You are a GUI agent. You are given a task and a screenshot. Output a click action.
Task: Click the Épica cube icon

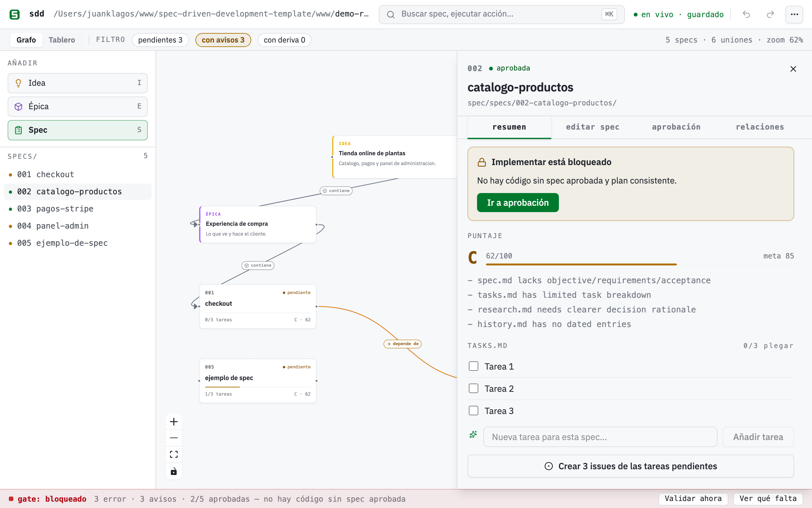[x=18, y=106]
